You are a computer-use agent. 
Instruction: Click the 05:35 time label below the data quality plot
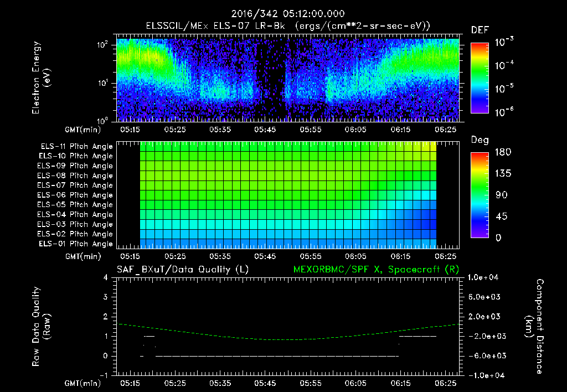(220, 383)
